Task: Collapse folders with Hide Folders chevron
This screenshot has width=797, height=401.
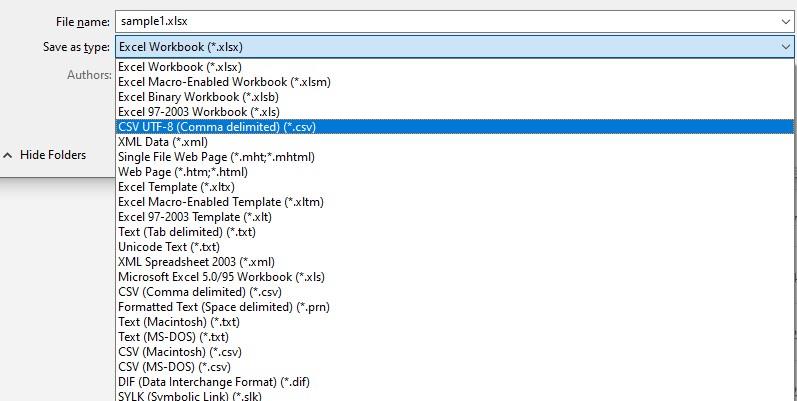Action: click(8, 156)
